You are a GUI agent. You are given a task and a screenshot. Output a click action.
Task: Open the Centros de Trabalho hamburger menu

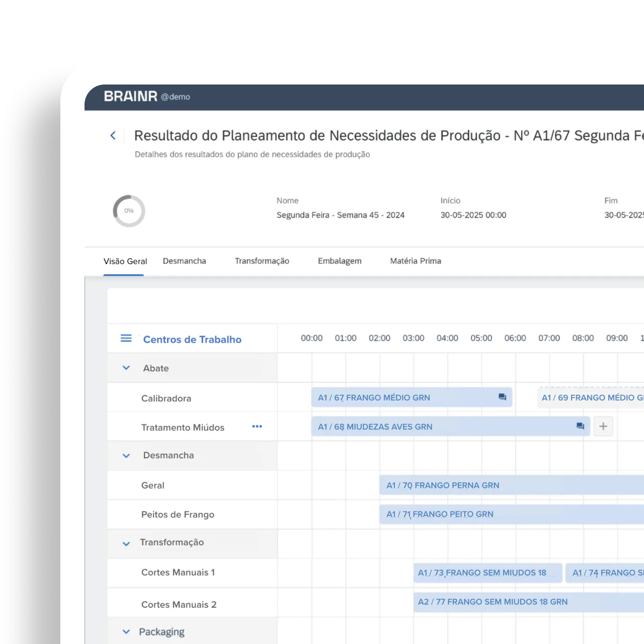pos(126,338)
